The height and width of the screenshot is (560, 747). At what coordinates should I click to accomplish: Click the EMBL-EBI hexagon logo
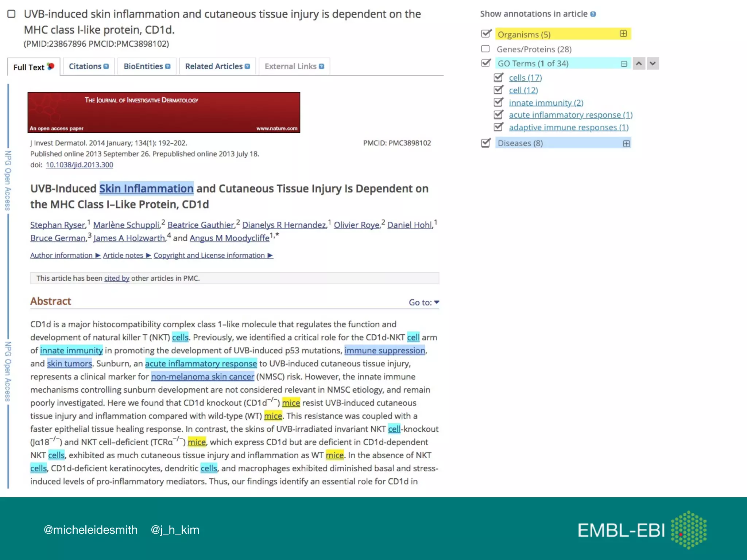(689, 530)
